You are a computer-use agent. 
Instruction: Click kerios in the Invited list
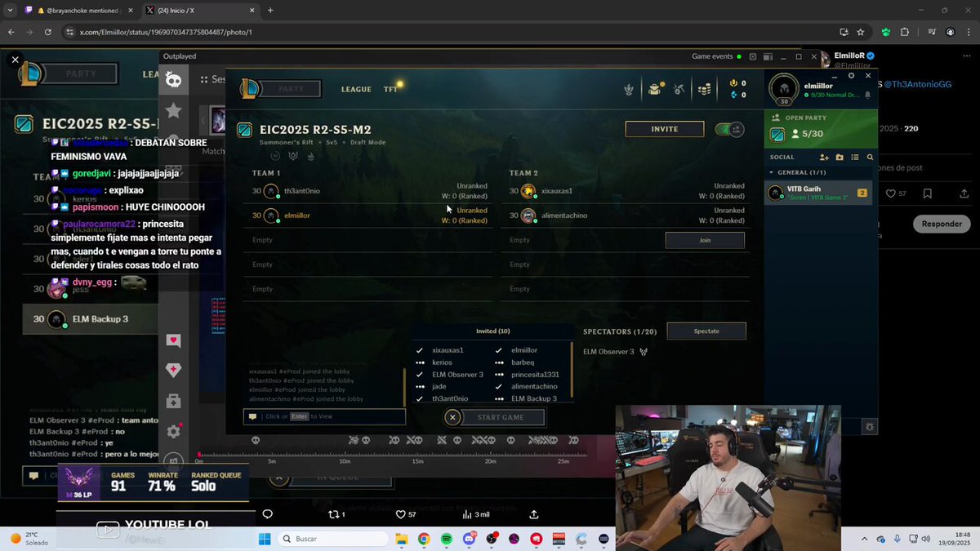pos(442,362)
